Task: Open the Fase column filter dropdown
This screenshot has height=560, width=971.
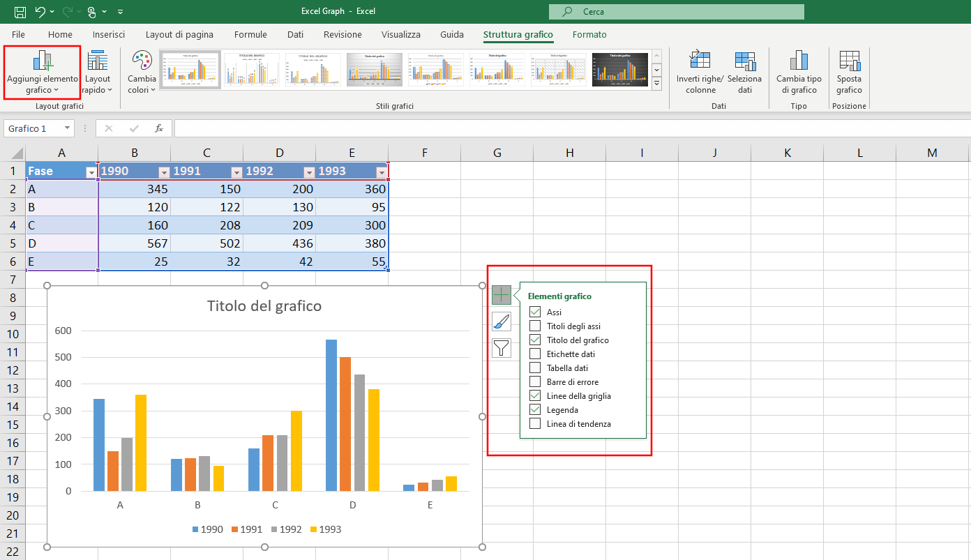Action: [91, 172]
